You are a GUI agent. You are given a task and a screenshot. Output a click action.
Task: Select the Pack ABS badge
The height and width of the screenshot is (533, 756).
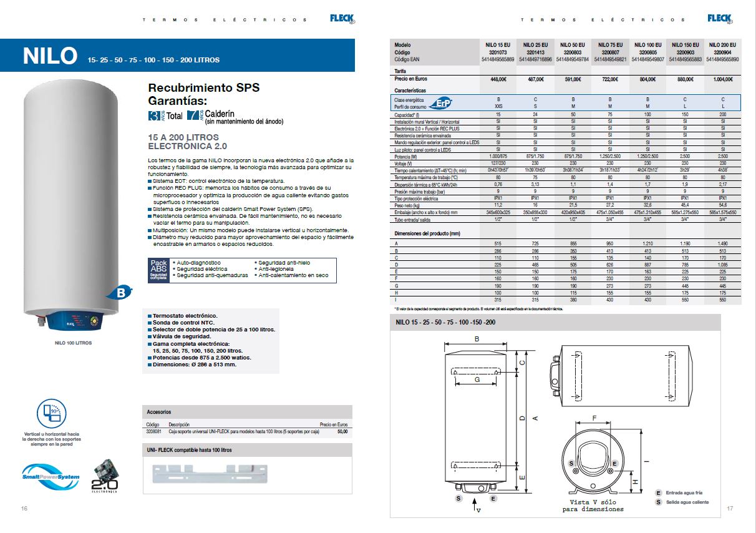pyautogui.click(x=158, y=270)
